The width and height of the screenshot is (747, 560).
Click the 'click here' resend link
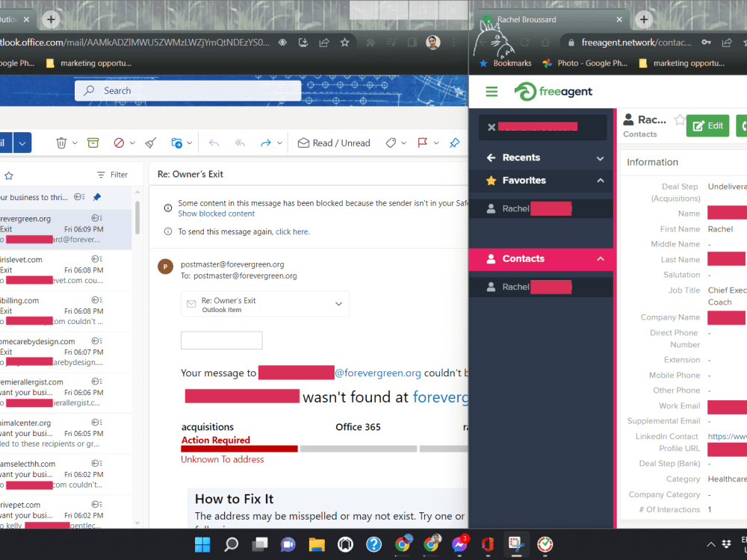pos(292,232)
